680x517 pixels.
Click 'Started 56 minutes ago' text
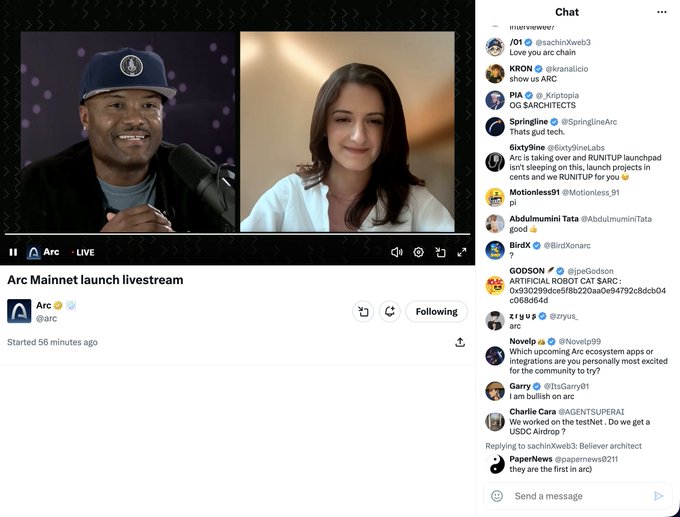(52, 342)
